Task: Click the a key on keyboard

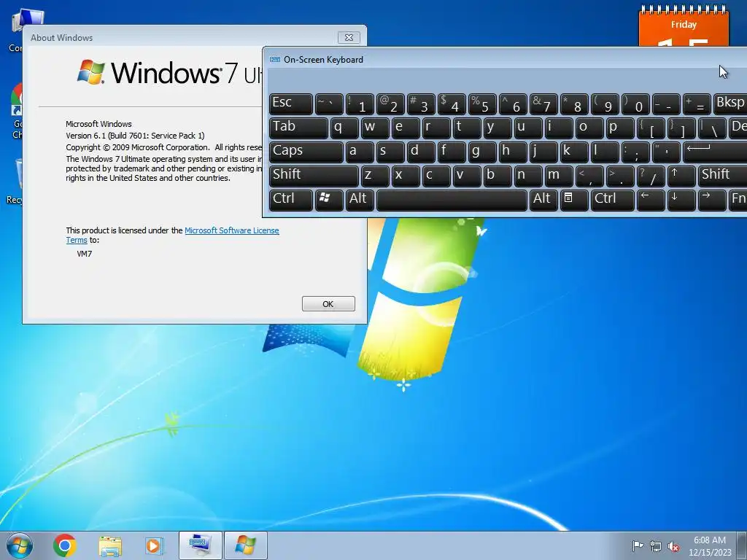Action: [359, 152]
